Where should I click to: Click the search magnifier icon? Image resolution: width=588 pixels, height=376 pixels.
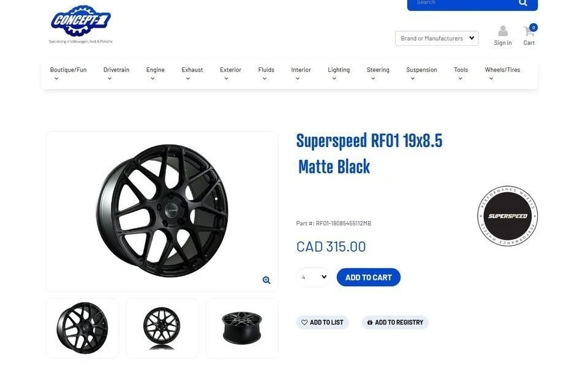(x=522, y=3)
